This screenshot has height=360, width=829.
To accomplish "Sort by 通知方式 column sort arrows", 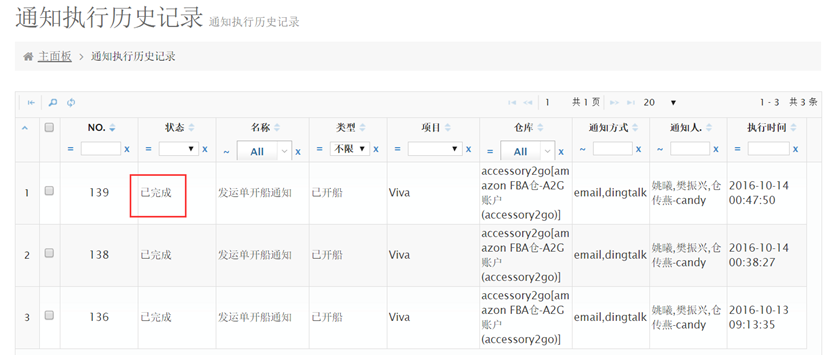I will [635, 127].
